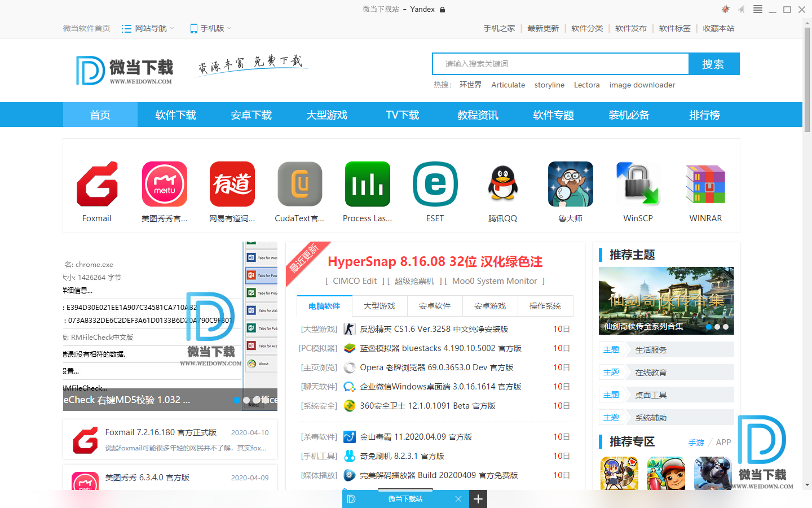Viewport: 812px width, 508px height.
Task: Open the 美图秀秀 6.3.4.0 官方版 article
Action: click(147, 478)
